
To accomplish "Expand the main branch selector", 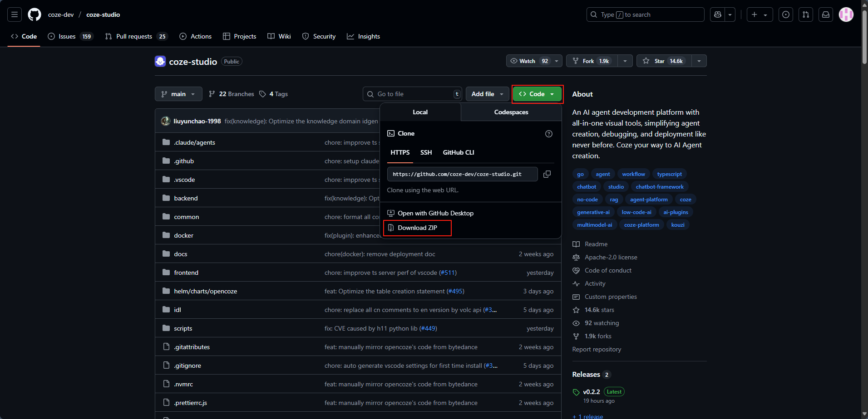I will click(178, 94).
